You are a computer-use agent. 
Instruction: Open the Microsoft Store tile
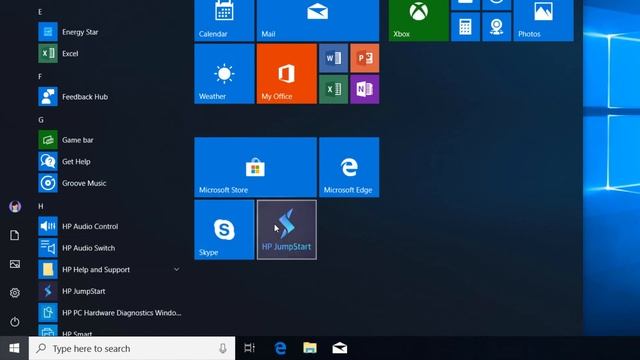(256, 167)
